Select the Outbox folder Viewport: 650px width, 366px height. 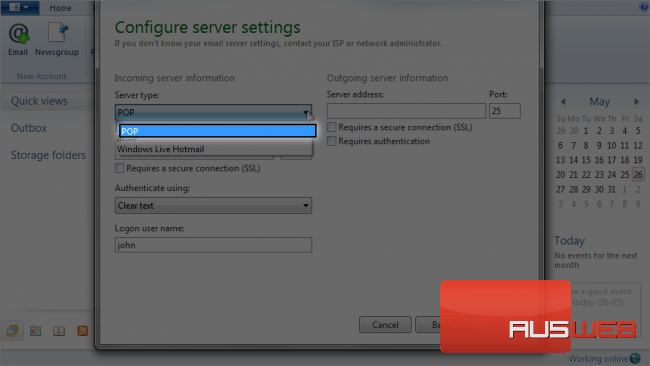[x=29, y=128]
